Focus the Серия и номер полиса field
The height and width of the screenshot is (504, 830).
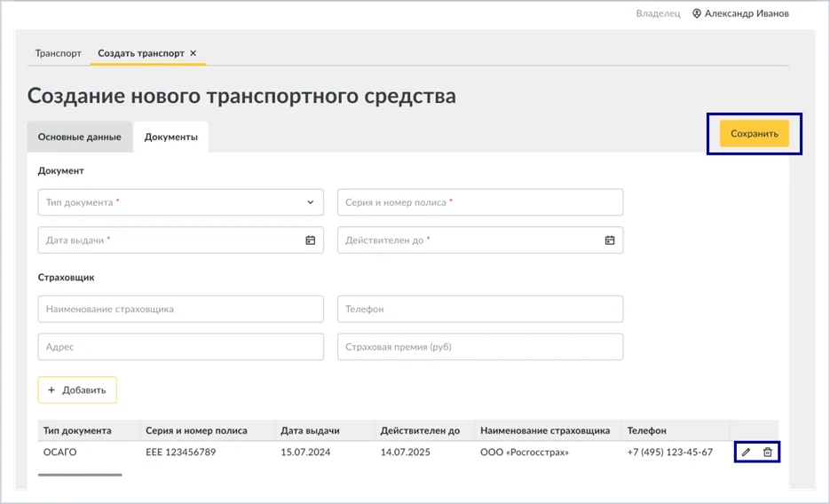480,202
